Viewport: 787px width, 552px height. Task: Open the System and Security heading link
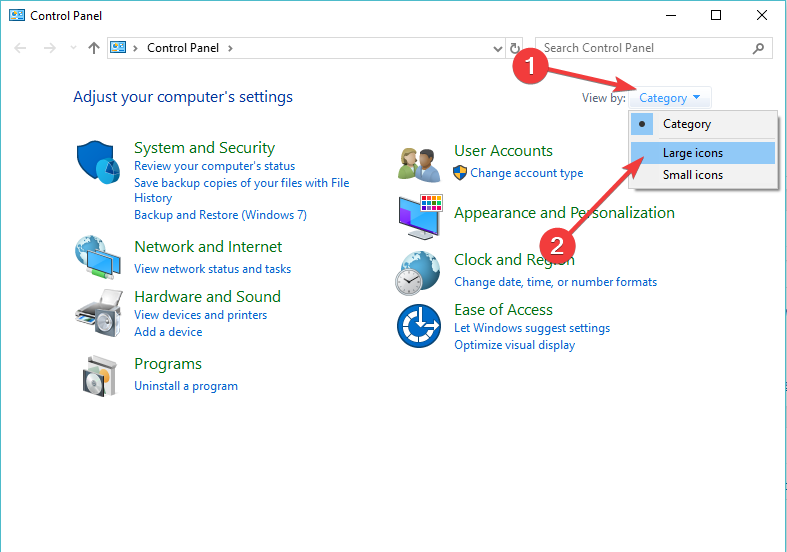point(204,148)
